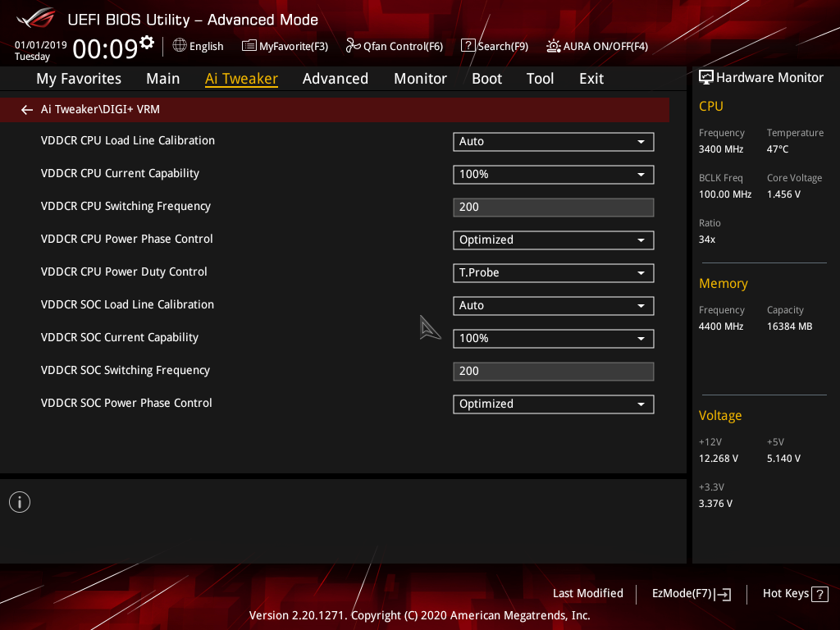Open VDDCR CPU Current Capability dropdown
Image resolution: width=840 pixels, height=630 pixels.
tap(554, 175)
